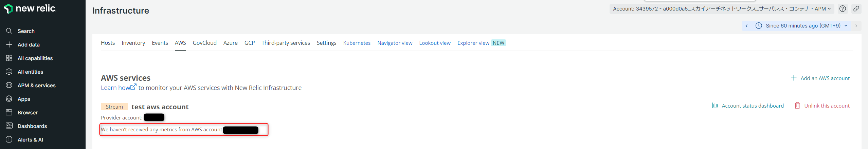Screen dimensions: 868x149
Task: Select All entities menu item
Action: [30, 72]
